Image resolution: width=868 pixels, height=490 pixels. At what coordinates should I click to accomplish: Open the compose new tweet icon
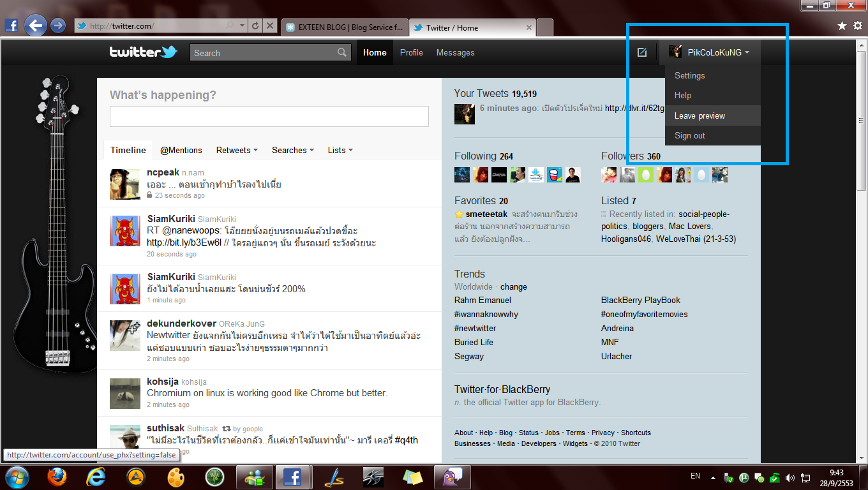pos(642,52)
